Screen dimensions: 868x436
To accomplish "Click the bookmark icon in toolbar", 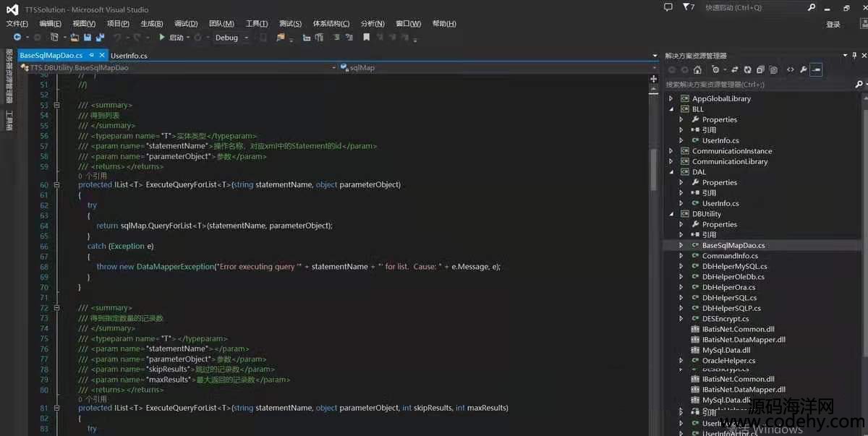I will click(367, 38).
